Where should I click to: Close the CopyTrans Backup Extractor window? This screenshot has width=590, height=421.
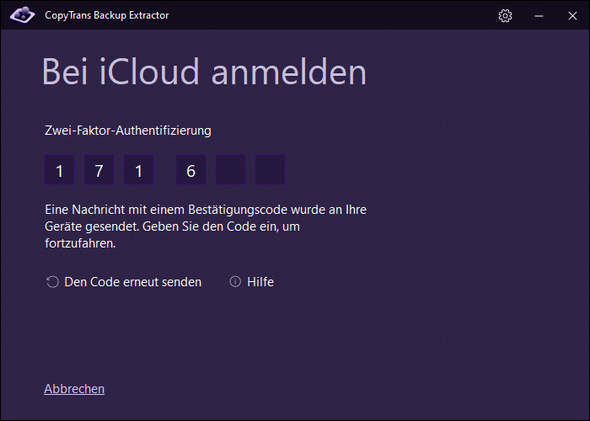point(572,16)
